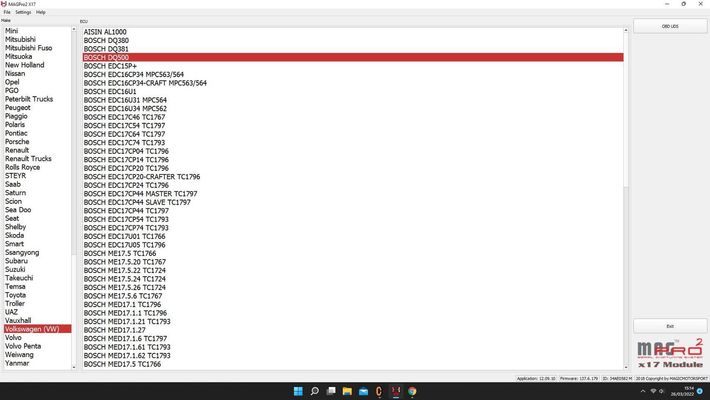Choose Yanmar make

click(x=37, y=363)
